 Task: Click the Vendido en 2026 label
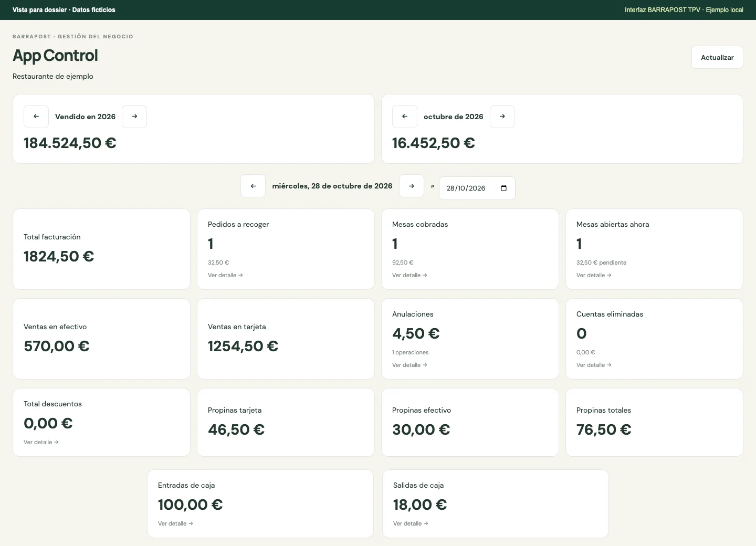click(85, 117)
